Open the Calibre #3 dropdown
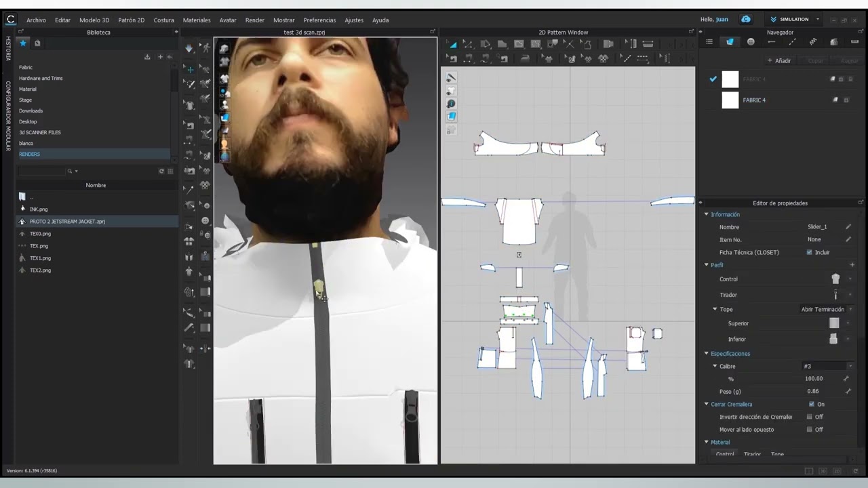The height and width of the screenshot is (488, 868). [x=828, y=366]
